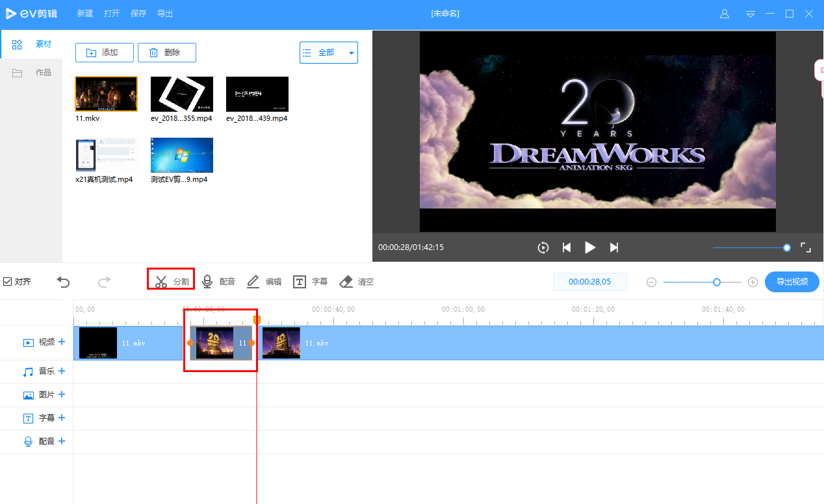Click the 添加 add media button

point(105,53)
